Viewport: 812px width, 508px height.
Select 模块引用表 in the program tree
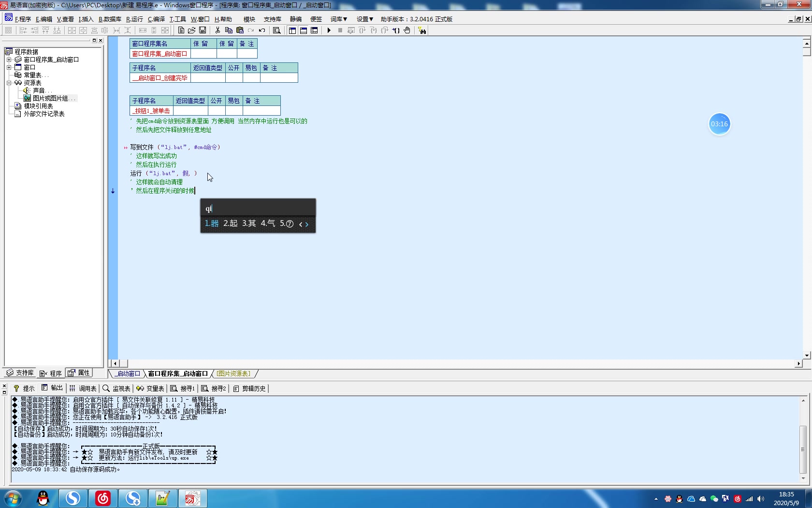point(38,106)
